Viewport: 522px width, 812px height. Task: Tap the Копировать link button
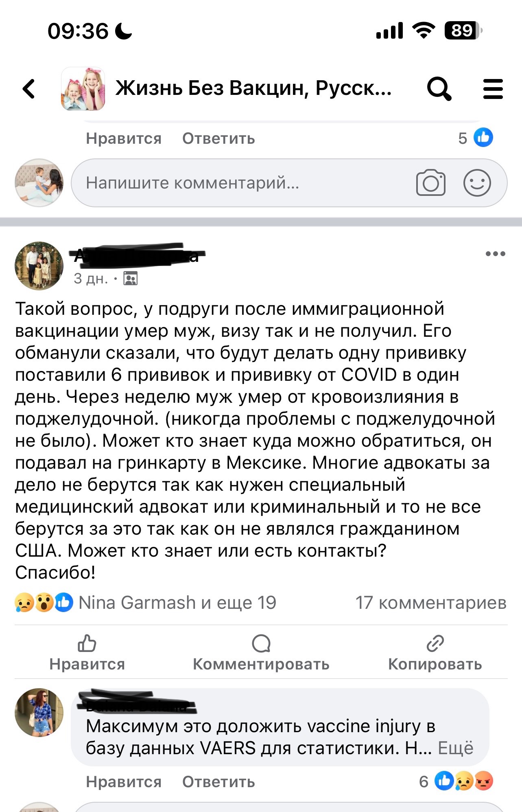[x=435, y=652]
